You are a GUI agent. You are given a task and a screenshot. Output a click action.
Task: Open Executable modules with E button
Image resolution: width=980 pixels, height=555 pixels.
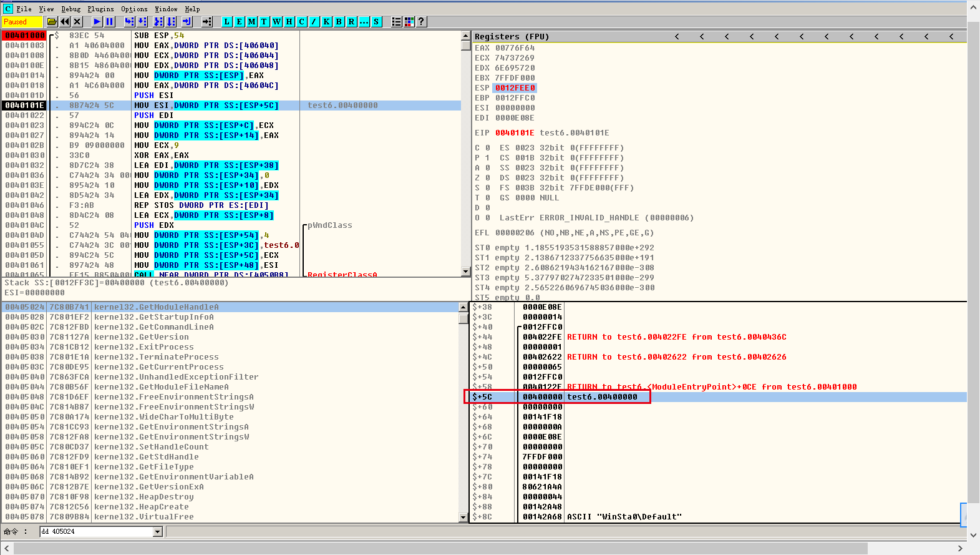(x=240, y=22)
